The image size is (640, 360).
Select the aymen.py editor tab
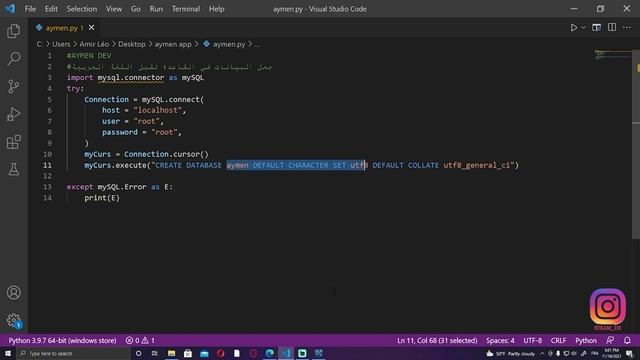64,28
